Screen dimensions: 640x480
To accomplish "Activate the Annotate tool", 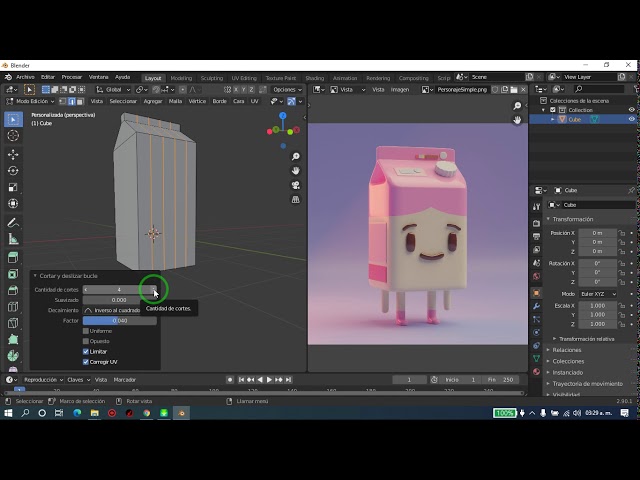I will click(x=13, y=222).
